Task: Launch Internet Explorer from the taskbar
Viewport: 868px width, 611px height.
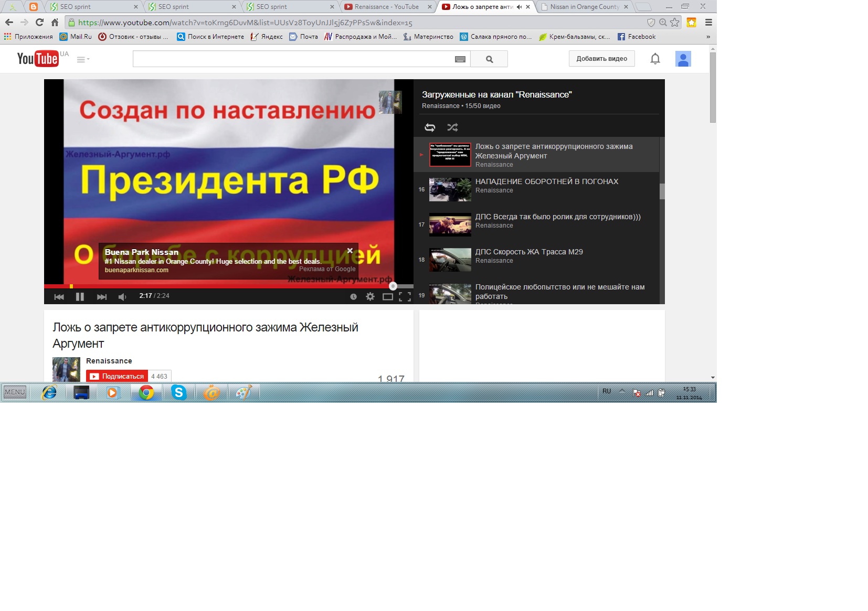Action: tap(49, 392)
